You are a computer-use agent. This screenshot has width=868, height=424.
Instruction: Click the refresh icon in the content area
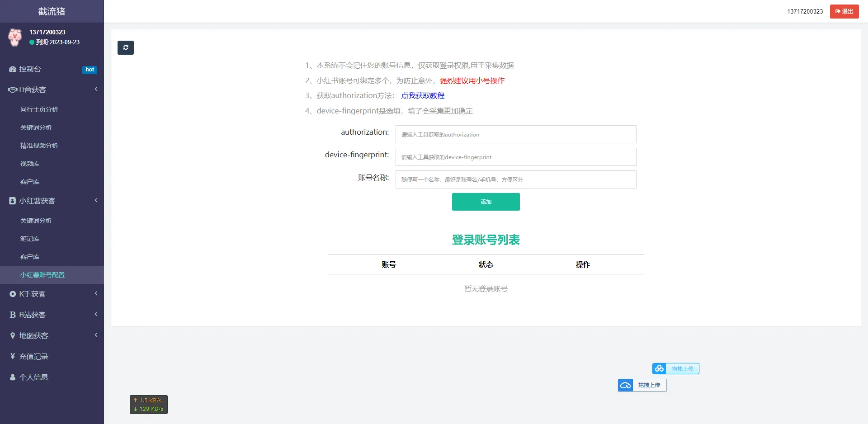(x=126, y=47)
